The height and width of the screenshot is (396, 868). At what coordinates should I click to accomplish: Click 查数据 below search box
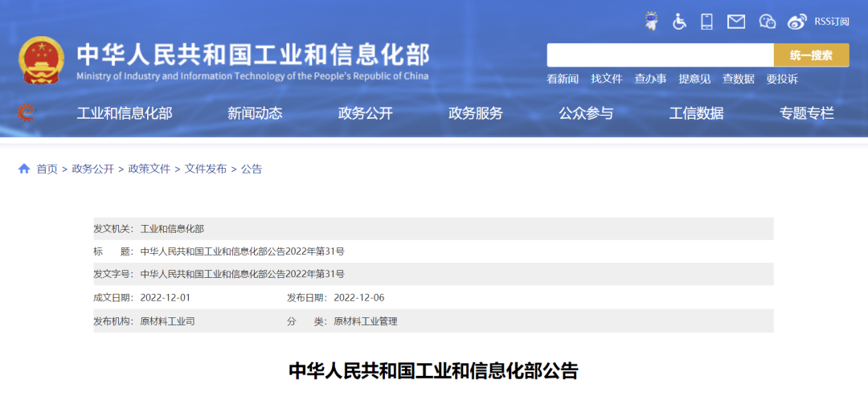click(x=739, y=79)
